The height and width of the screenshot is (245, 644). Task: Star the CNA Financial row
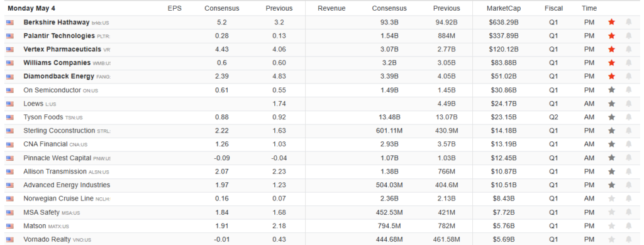pyautogui.click(x=611, y=144)
